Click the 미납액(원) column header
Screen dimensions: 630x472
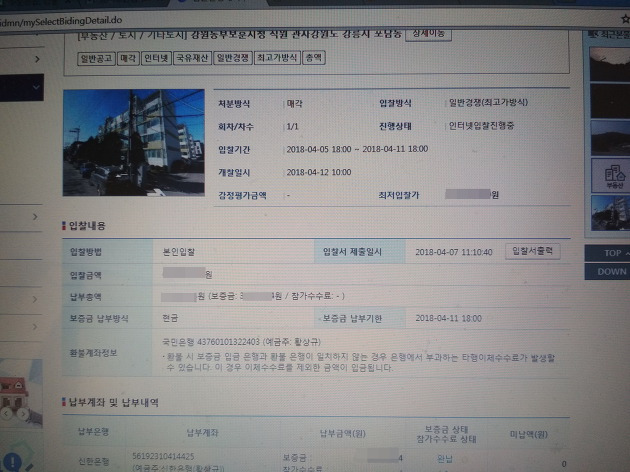[528, 435]
